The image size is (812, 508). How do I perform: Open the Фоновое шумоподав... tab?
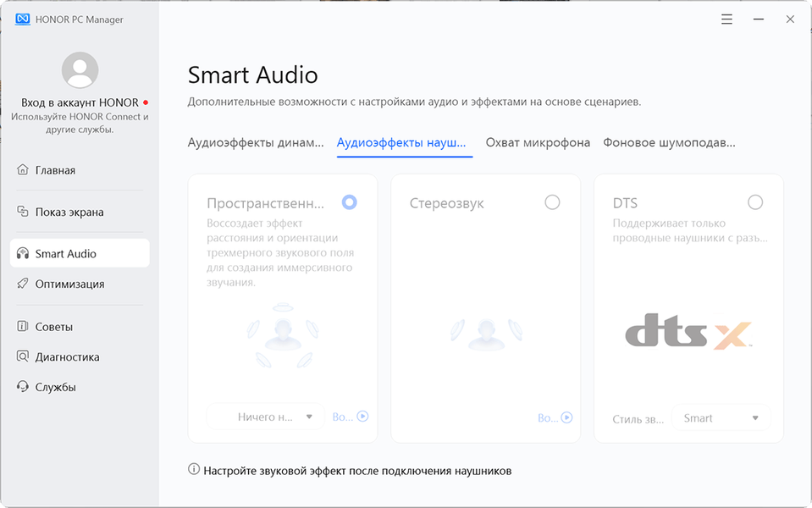point(669,142)
